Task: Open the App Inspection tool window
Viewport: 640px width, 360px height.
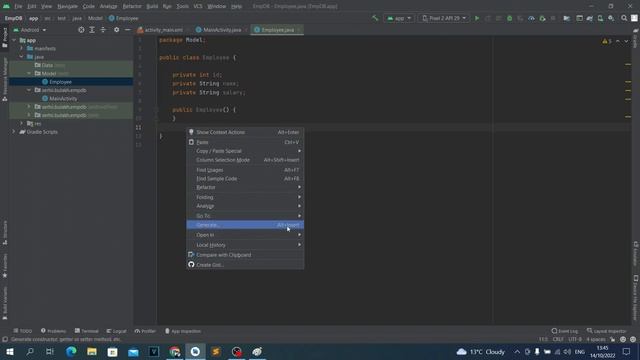Action: [x=183, y=331]
